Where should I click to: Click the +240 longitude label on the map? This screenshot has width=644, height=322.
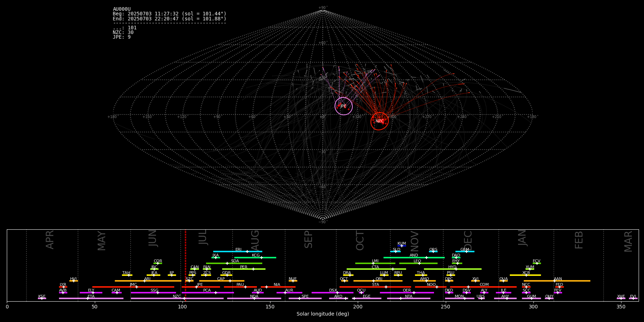click(462, 117)
